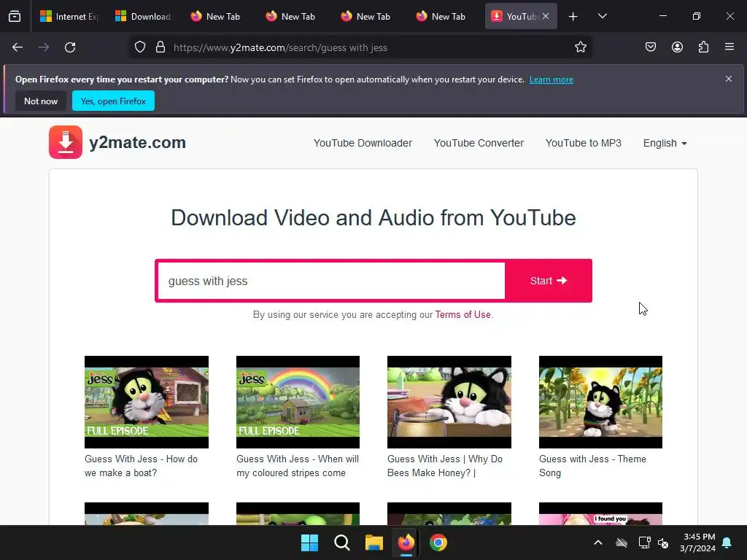Click Yes, open Firefox button
This screenshot has width=747, height=560.
[x=113, y=101]
